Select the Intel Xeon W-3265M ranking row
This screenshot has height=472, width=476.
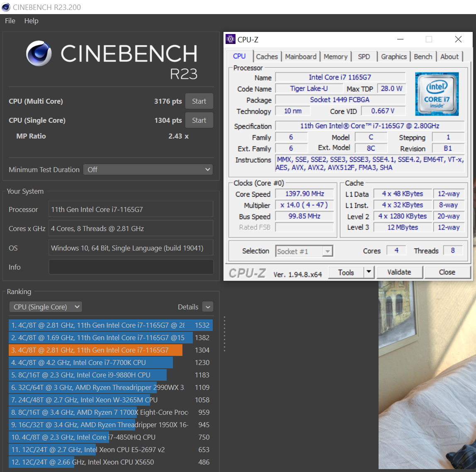(111, 400)
